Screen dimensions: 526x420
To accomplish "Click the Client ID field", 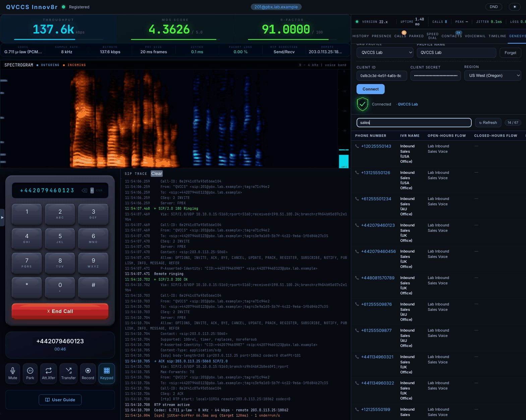I will point(382,76).
